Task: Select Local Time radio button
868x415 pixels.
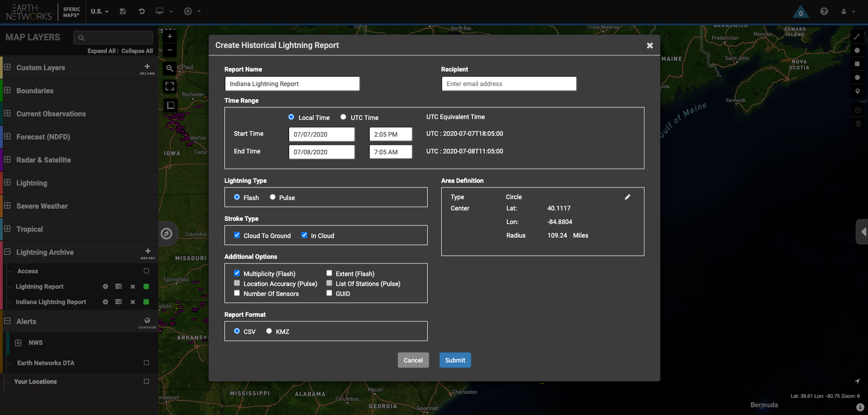Action: click(291, 117)
